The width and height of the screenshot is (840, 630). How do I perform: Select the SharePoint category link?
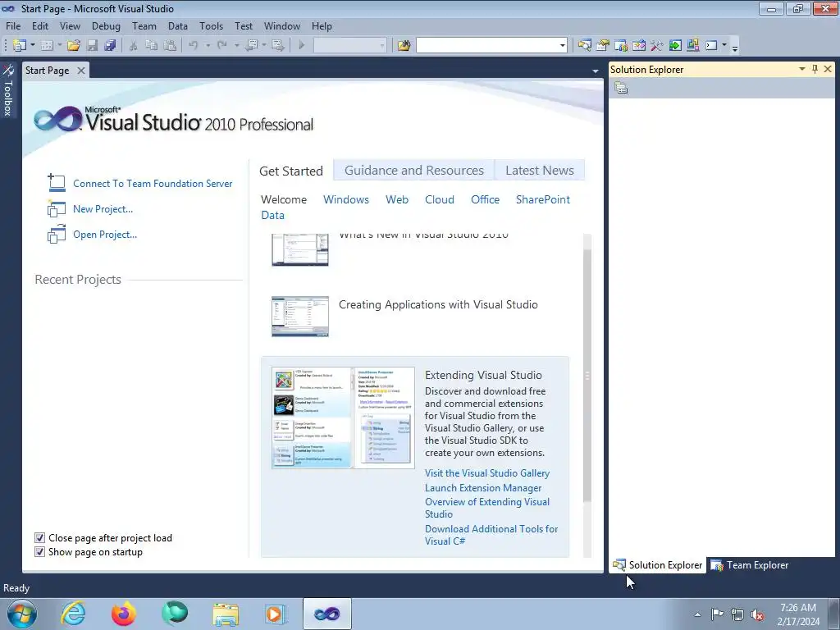click(x=543, y=199)
